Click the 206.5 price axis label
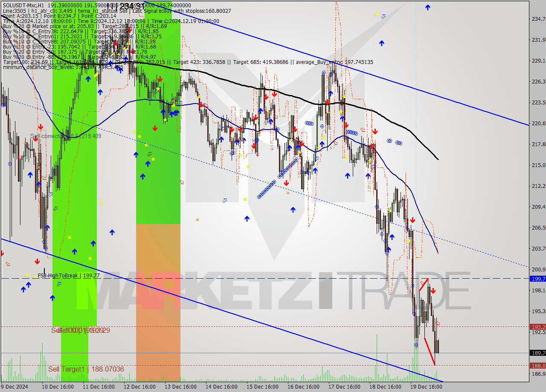The image size is (546, 392). [x=538, y=228]
